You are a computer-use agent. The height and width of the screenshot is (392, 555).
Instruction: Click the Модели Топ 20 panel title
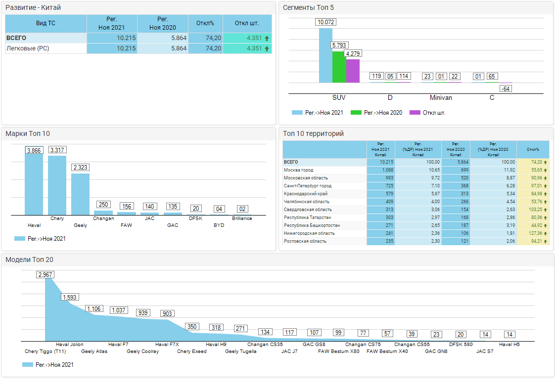tap(29, 260)
